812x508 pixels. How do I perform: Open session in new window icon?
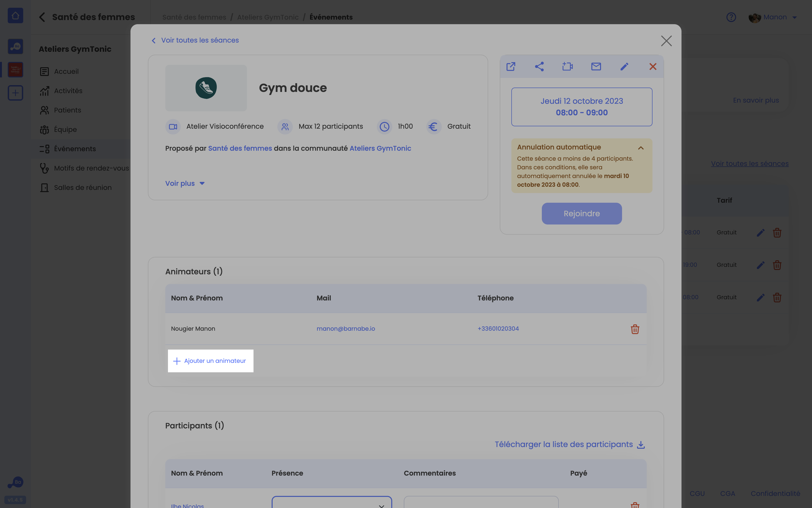[511, 67]
